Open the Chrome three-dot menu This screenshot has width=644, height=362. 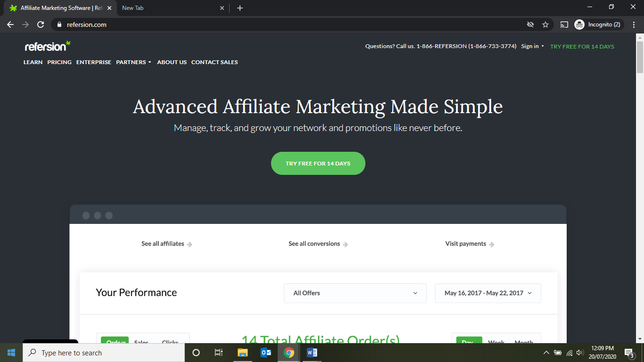pyautogui.click(x=634, y=25)
